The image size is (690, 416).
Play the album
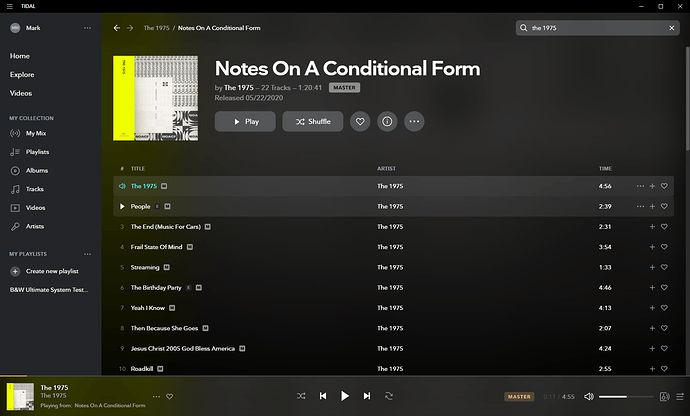[x=245, y=121]
